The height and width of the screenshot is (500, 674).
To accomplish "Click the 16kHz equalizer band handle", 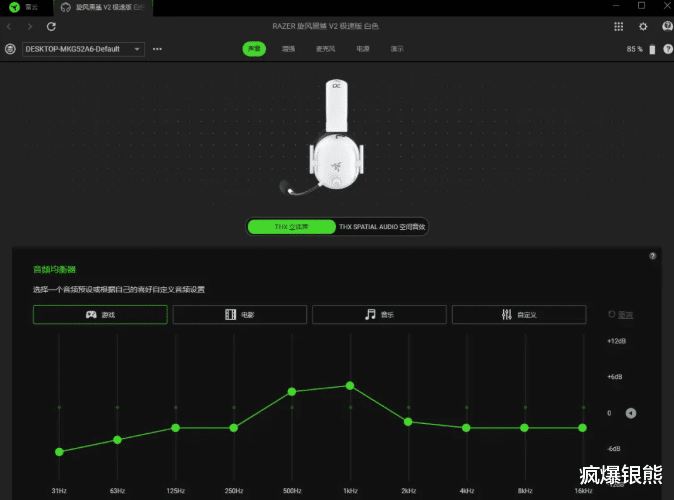I will tap(582, 428).
